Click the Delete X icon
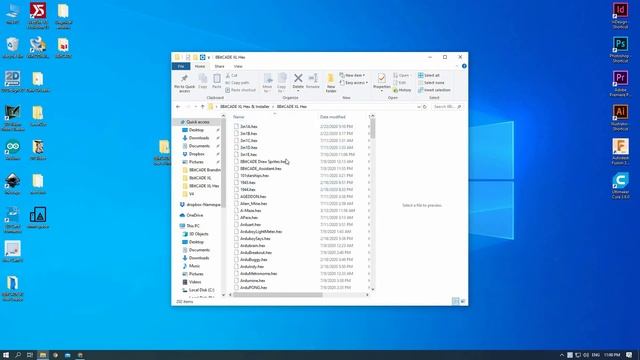 pos(298,78)
